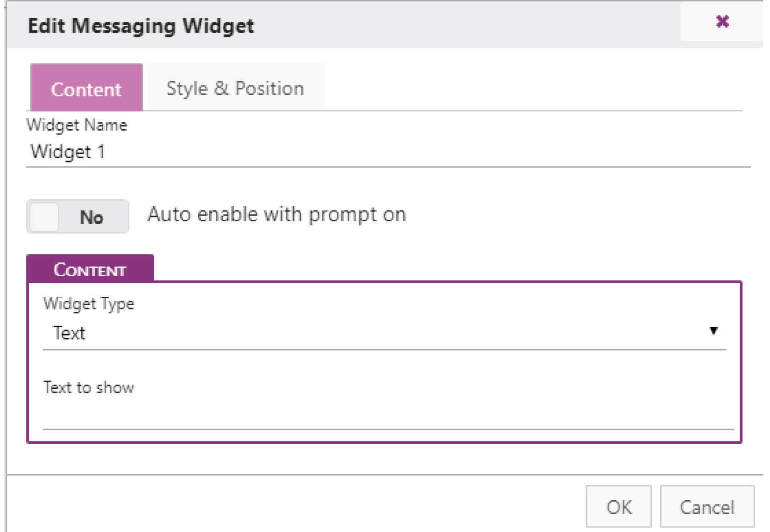Switch to the Style & Position tab
The height and width of the screenshot is (532, 770).
tap(235, 88)
